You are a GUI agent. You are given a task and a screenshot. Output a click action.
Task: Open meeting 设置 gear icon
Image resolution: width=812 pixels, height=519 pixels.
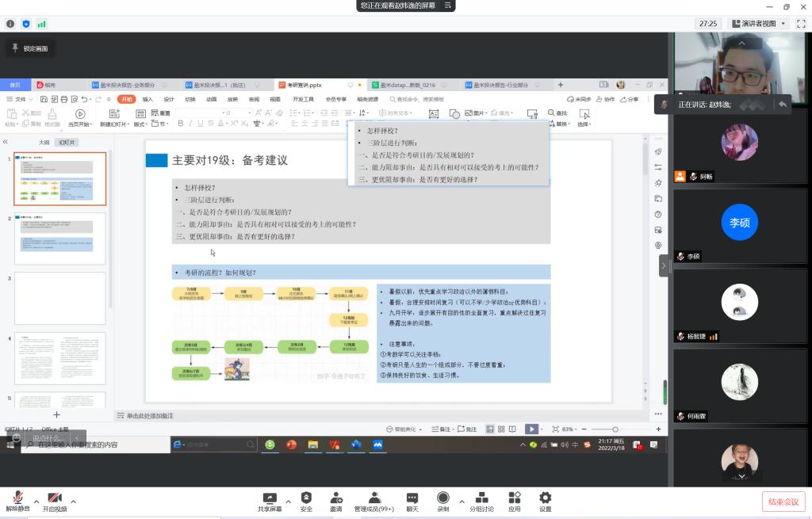[545, 499]
